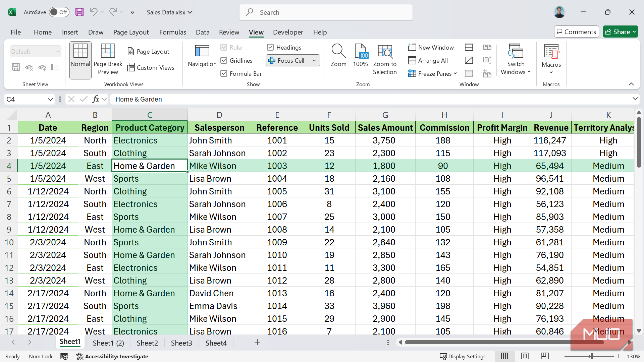Click the Ruler checkbox
This screenshot has height=362, width=644.
pyautogui.click(x=224, y=47)
